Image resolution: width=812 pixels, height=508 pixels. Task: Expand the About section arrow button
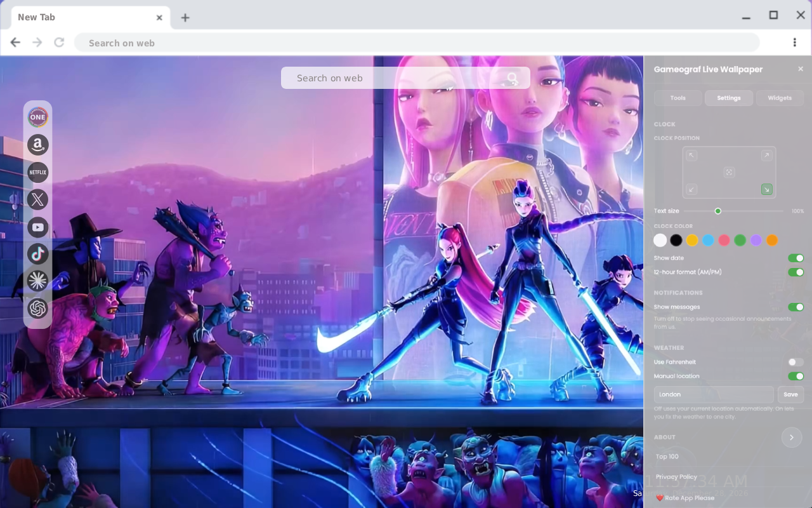(x=792, y=438)
